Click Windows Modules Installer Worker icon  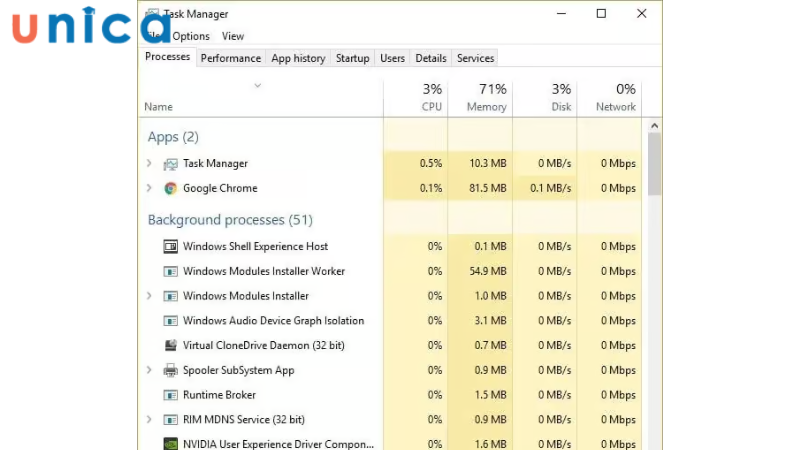[170, 271]
